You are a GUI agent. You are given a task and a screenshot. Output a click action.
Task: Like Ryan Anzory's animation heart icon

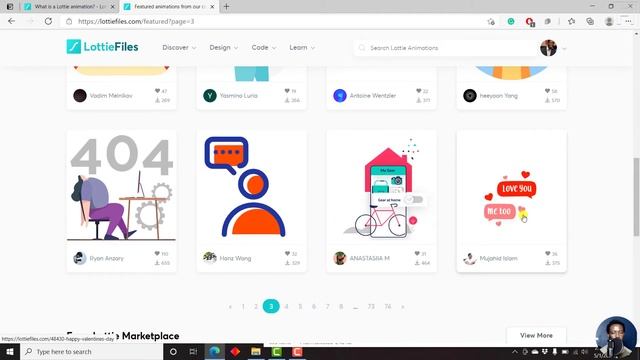[157, 253]
